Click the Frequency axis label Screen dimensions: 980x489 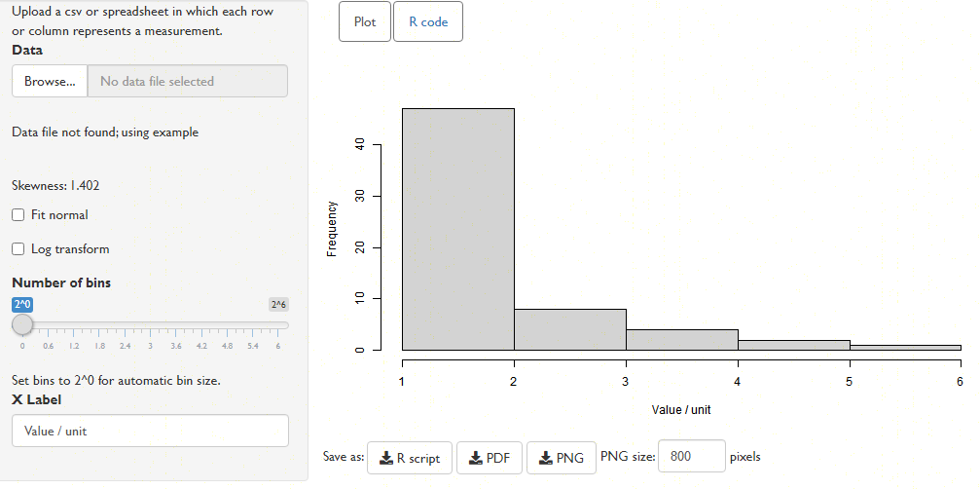(x=332, y=229)
